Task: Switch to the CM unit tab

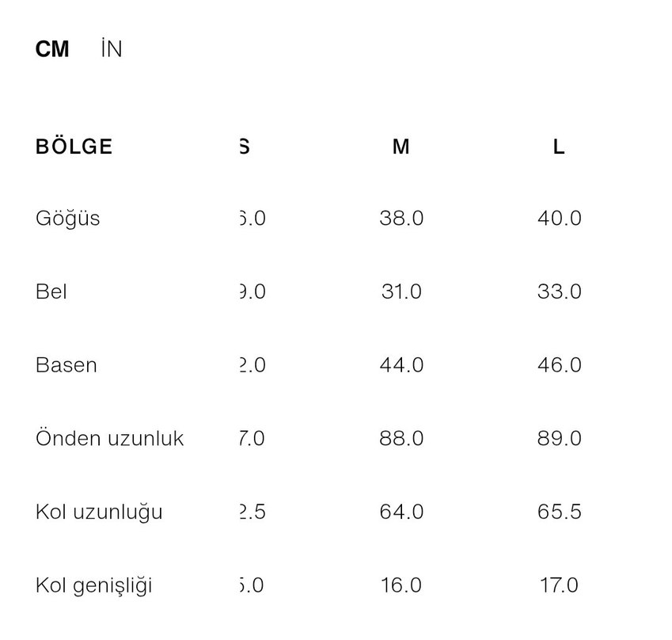Action: pos(52,49)
